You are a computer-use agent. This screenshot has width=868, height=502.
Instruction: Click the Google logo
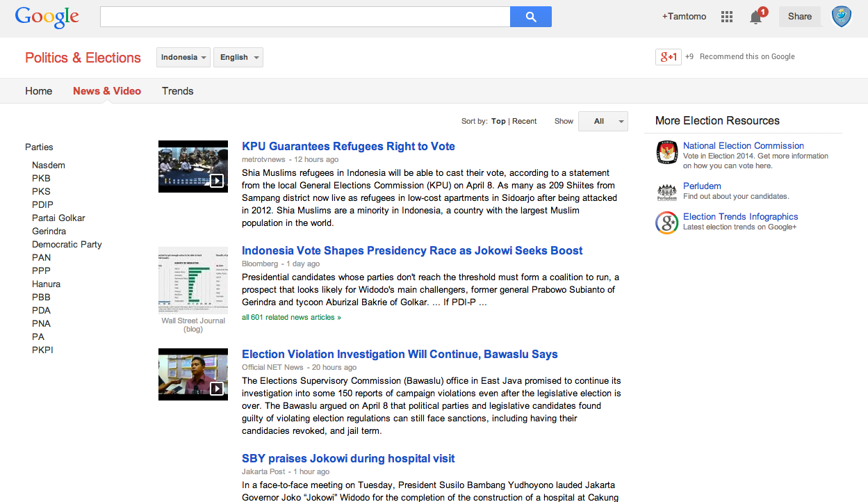coord(47,17)
